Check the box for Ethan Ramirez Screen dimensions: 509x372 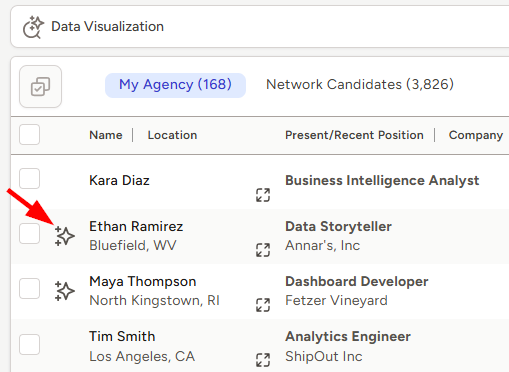click(x=29, y=234)
